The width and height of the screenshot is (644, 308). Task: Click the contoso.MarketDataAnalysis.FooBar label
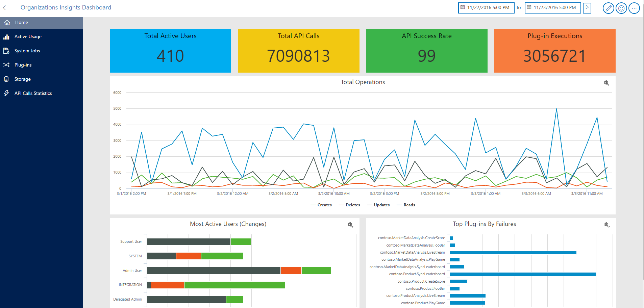416,245
